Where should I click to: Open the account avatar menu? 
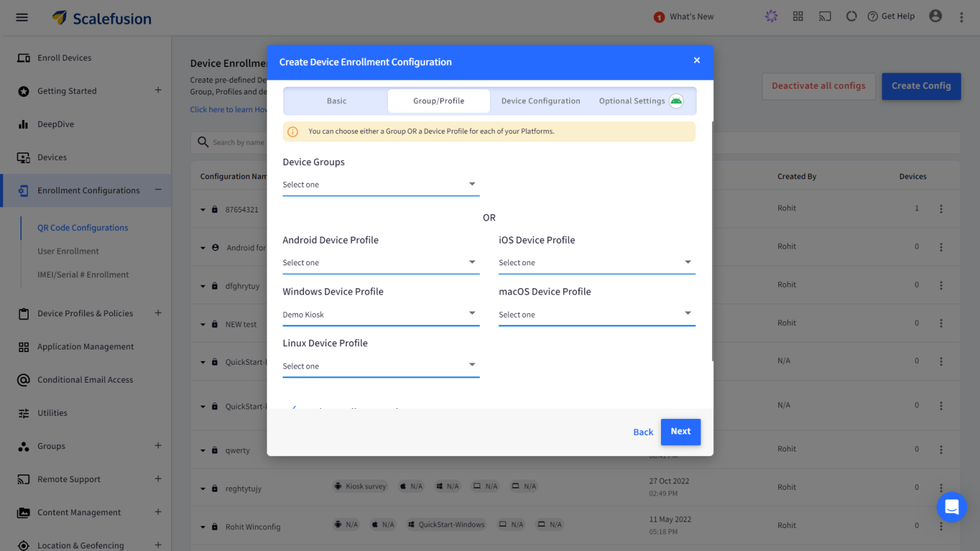tap(935, 16)
